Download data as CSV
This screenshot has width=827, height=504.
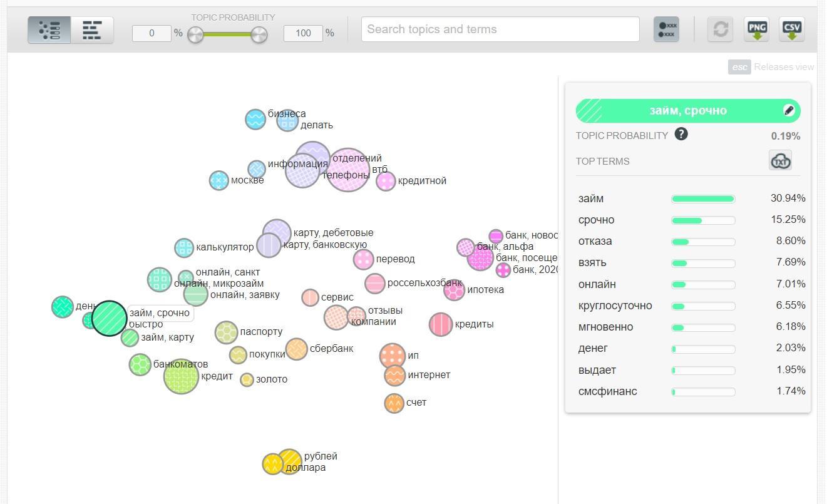tap(792, 29)
